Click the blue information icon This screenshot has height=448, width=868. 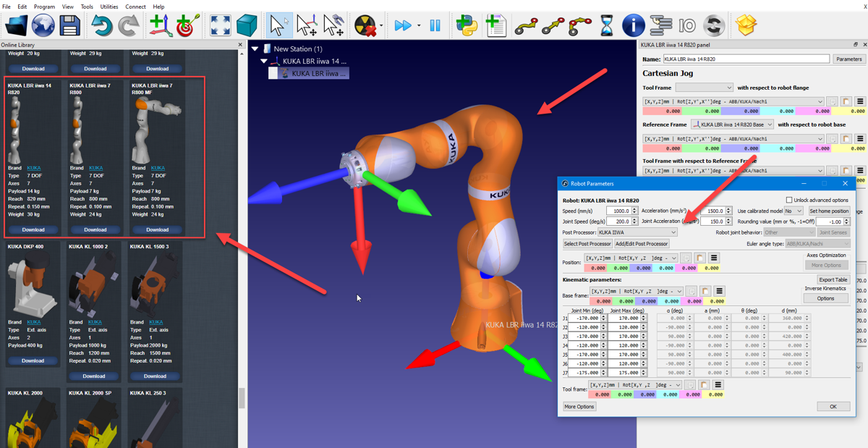click(x=633, y=26)
